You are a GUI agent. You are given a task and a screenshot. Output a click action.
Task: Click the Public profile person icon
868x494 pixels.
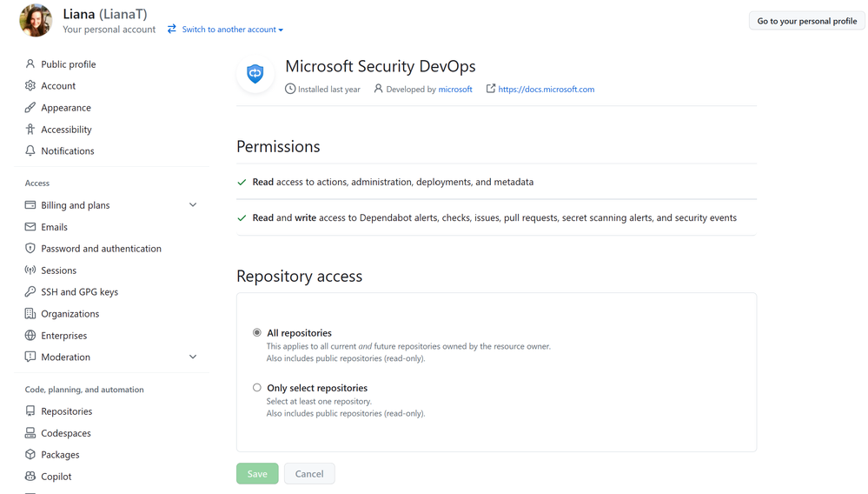tap(30, 64)
